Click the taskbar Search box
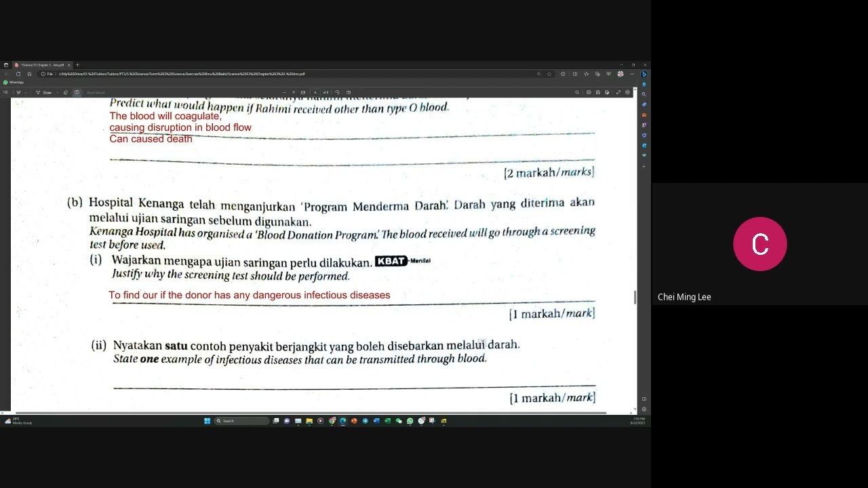 pos(241,421)
